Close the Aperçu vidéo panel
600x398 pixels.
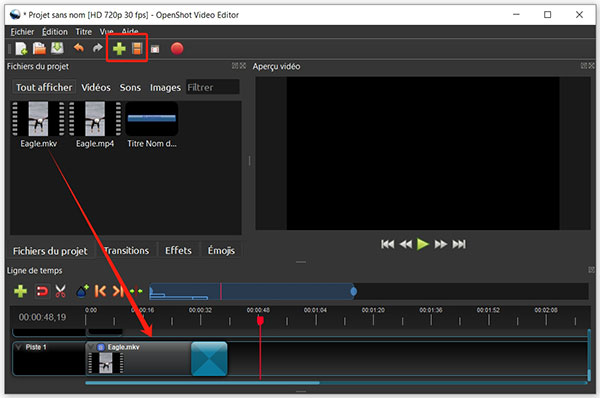pos(591,66)
